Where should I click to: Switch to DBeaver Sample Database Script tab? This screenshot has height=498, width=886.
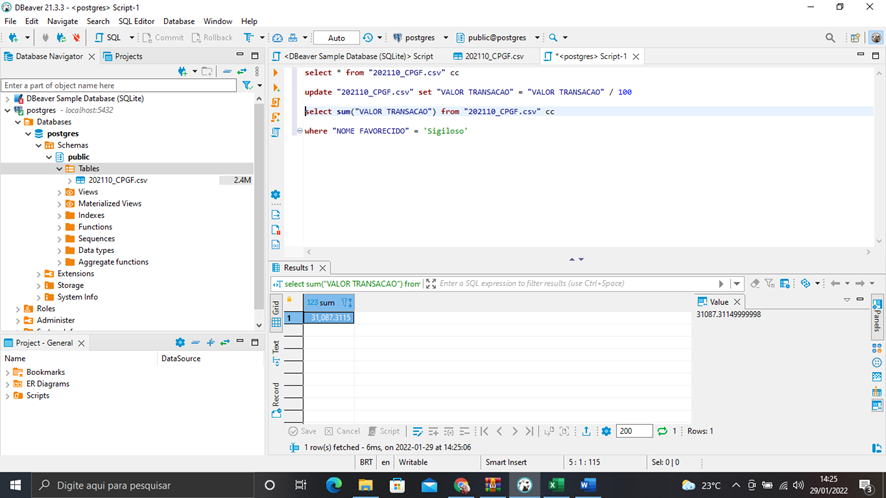click(353, 56)
